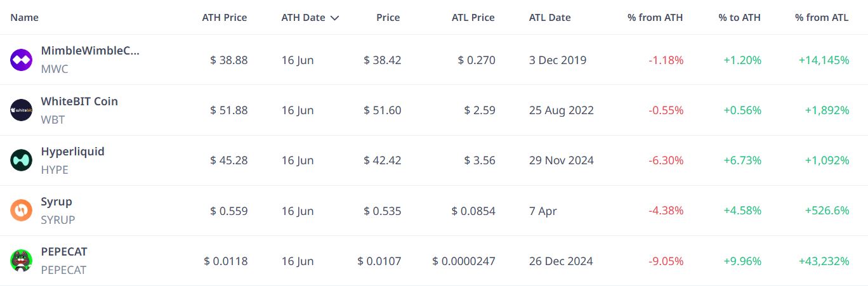Click the PEPECAT cat logo icon
The image size is (868, 286).
point(21,261)
